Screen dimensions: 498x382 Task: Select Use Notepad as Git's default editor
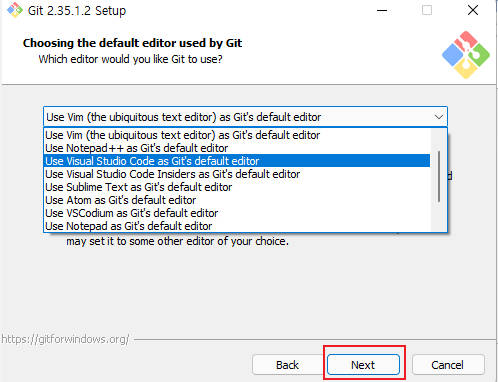tap(237, 226)
